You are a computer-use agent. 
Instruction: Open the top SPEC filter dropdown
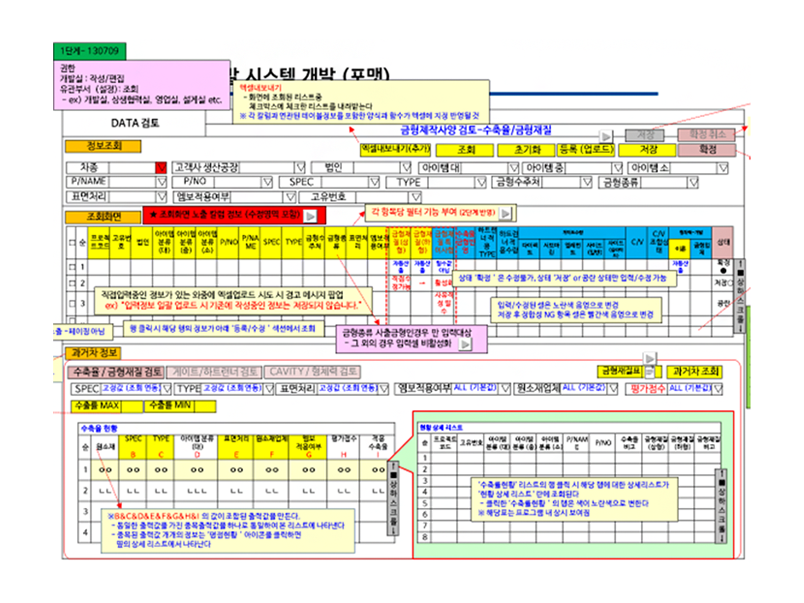pos(374,182)
